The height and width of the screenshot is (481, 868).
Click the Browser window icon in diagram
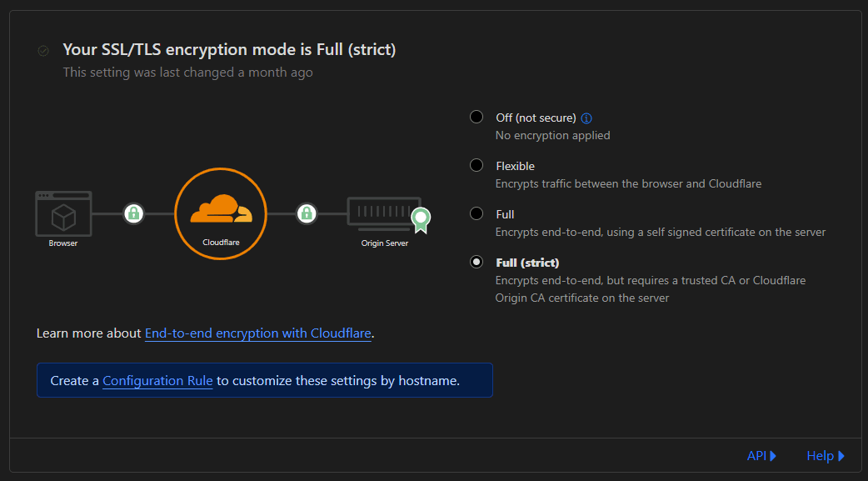63,214
